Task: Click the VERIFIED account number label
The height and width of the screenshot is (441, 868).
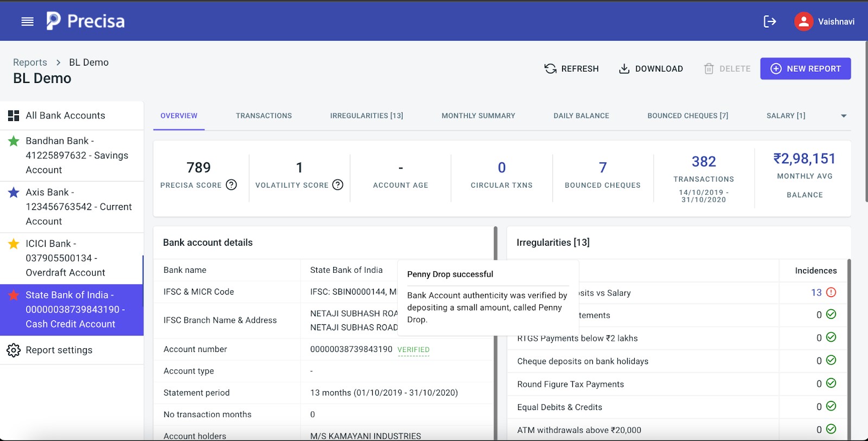Action: [x=413, y=350]
